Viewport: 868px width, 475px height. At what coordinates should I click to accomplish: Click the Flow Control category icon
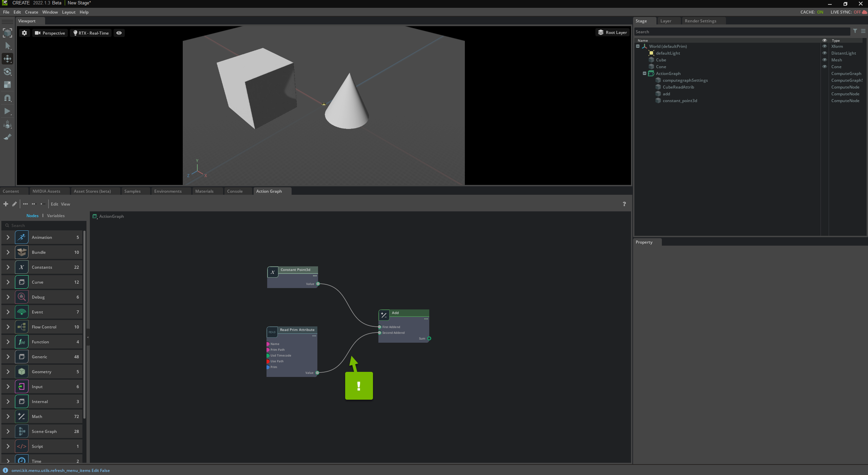coord(22,327)
